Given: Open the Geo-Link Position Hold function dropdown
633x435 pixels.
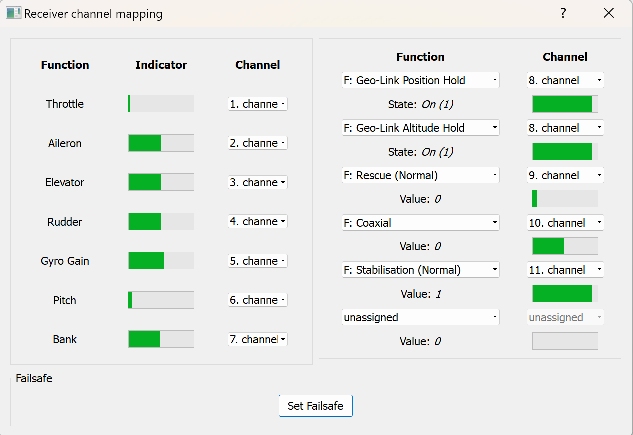Looking at the screenshot, I should pyautogui.click(x=419, y=80).
